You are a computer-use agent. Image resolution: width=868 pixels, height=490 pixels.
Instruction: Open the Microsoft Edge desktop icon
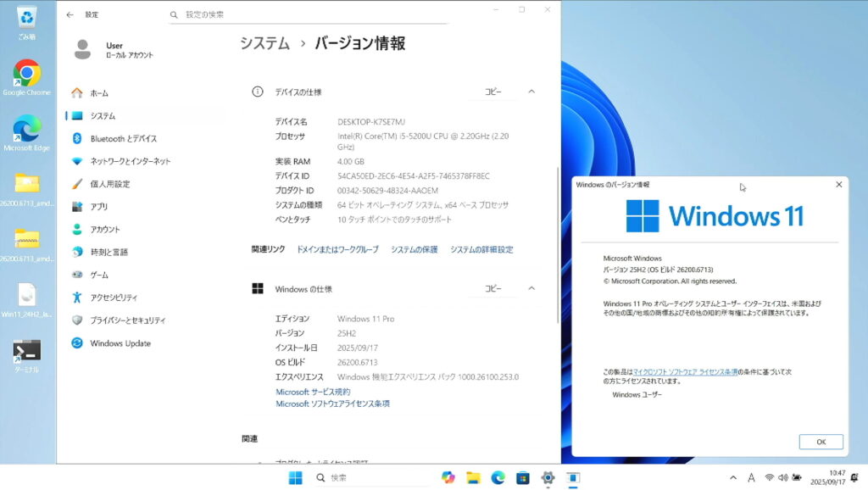pyautogui.click(x=26, y=130)
